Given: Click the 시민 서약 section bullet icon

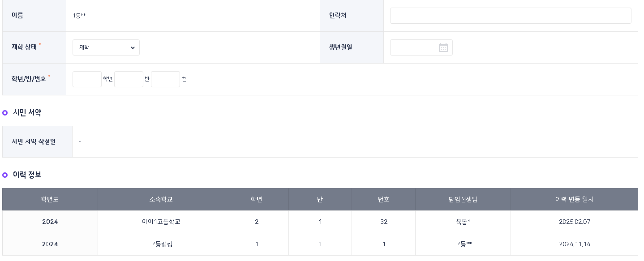Looking at the screenshot, I should click(5, 113).
